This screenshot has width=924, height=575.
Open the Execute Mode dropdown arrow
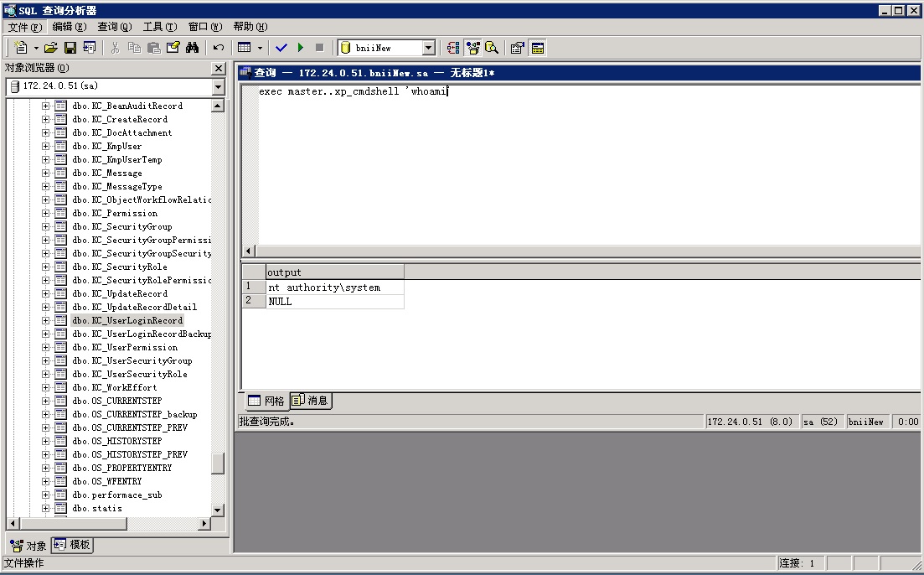pyautogui.click(x=260, y=48)
